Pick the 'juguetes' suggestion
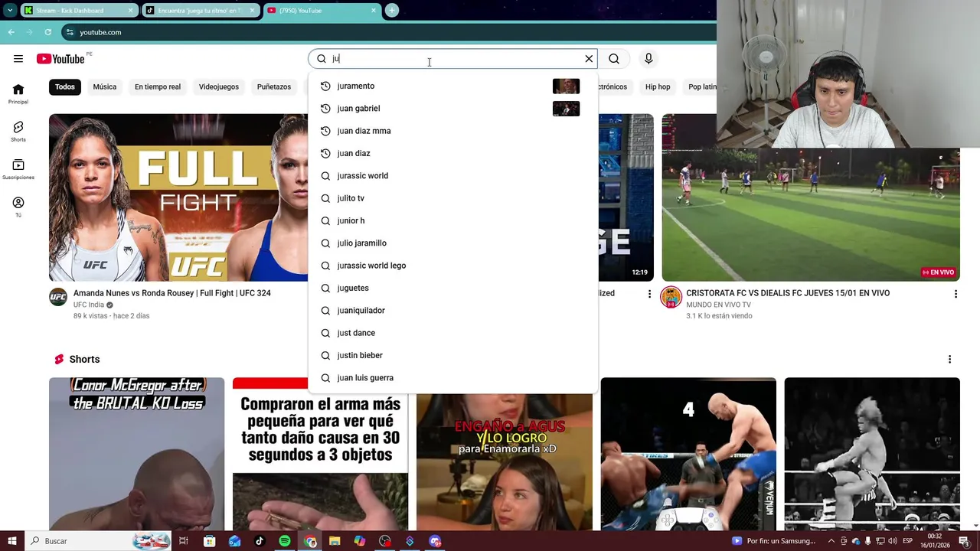 coord(452,288)
